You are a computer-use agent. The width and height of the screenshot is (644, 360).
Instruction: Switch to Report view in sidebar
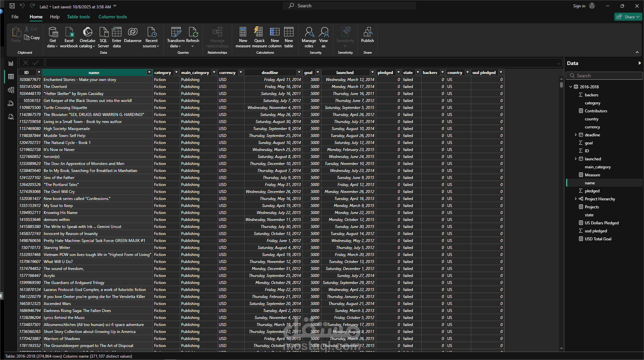[11, 63]
